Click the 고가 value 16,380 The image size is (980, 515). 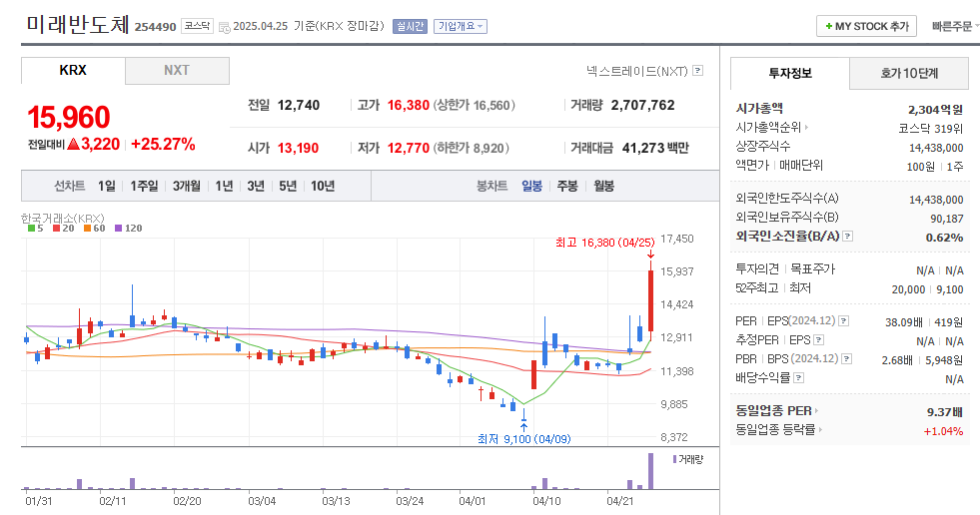(409, 105)
